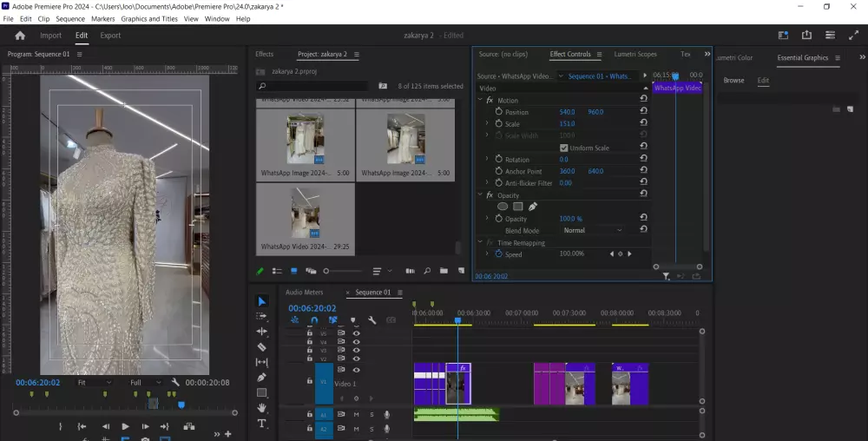The height and width of the screenshot is (441, 868).
Task: Create an ellipse opacity mask
Action: click(x=503, y=207)
